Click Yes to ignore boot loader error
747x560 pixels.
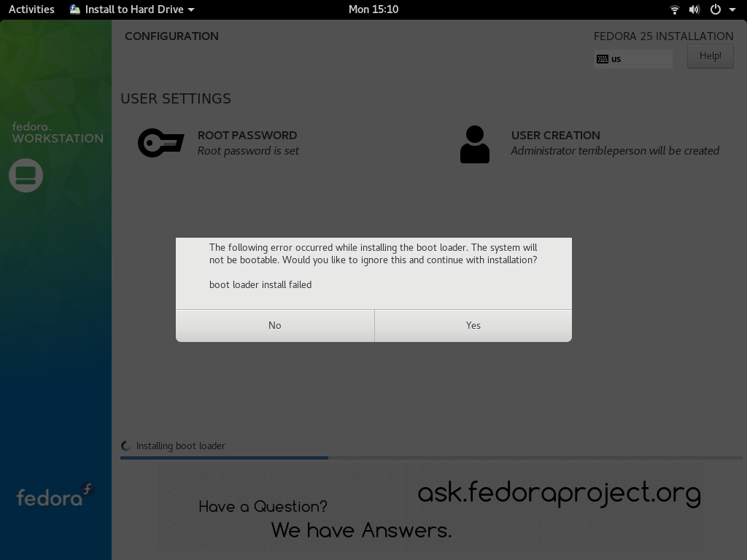coord(473,326)
